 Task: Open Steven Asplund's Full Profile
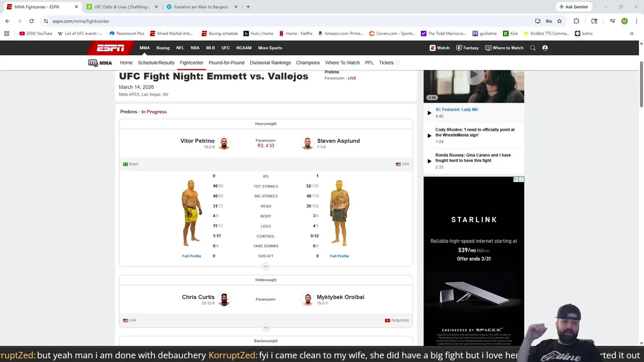pyautogui.click(x=340, y=256)
